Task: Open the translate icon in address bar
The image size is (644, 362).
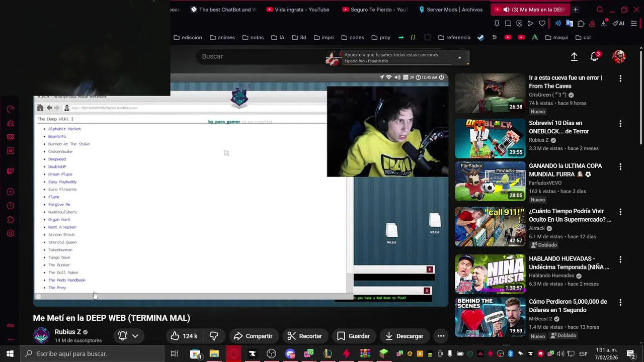Action: 569,23
